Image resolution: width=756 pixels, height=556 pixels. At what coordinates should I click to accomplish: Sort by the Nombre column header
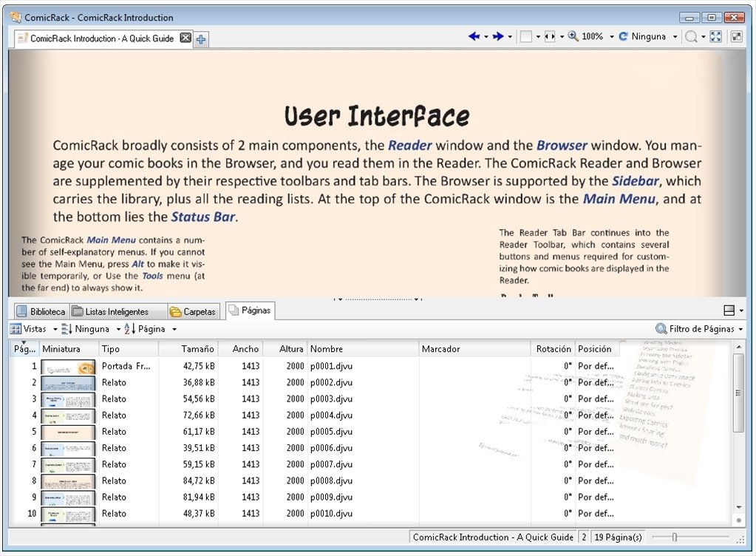click(363, 349)
